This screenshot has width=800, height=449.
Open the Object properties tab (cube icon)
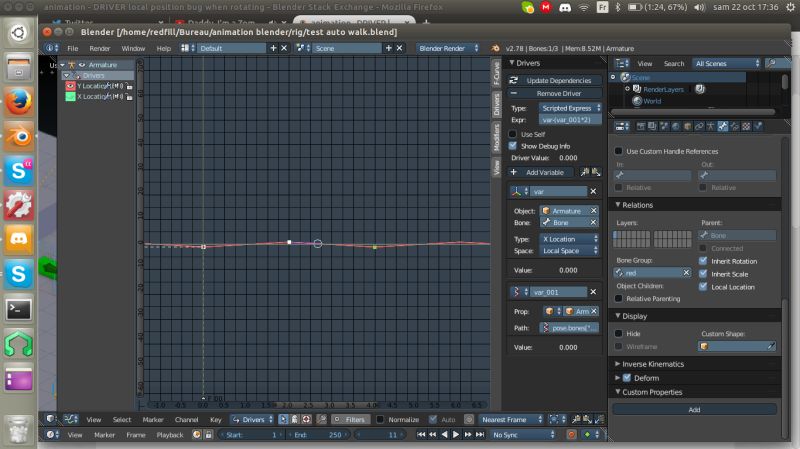[687, 126]
